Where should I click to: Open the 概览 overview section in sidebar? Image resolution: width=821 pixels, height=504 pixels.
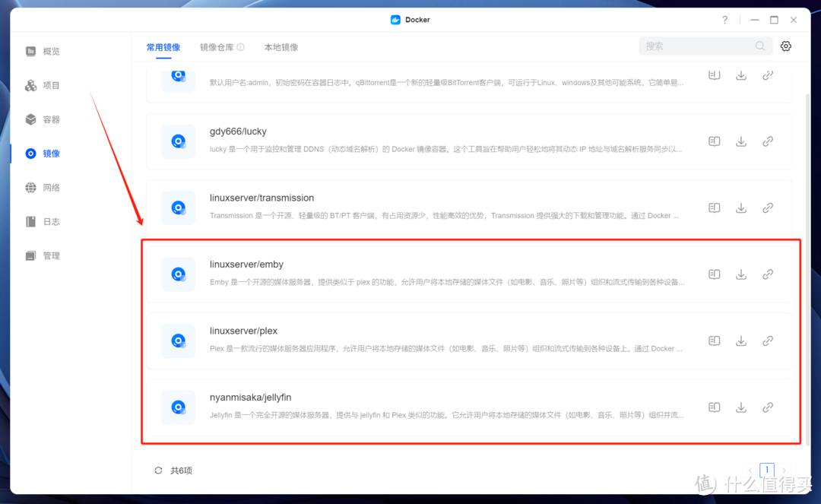click(50, 51)
